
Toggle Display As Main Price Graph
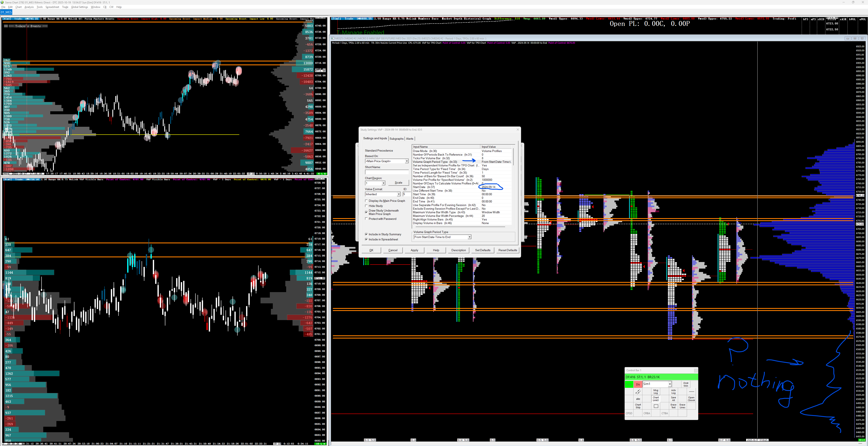click(x=367, y=201)
